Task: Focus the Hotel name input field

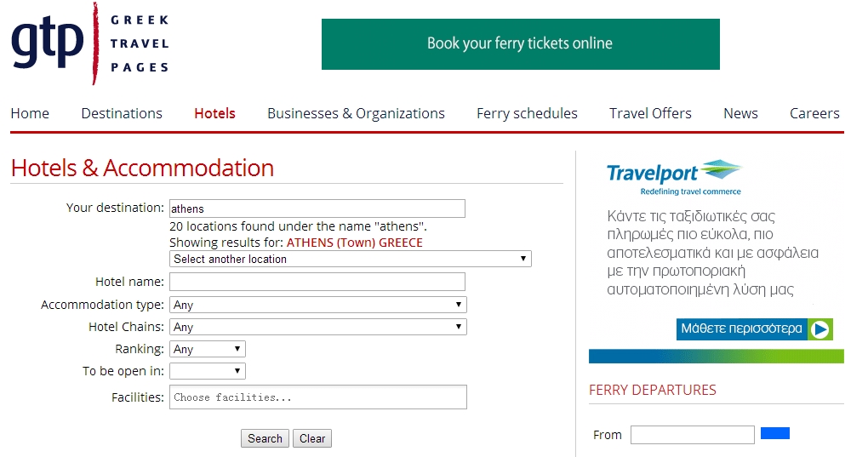Action: click(317, 282)
